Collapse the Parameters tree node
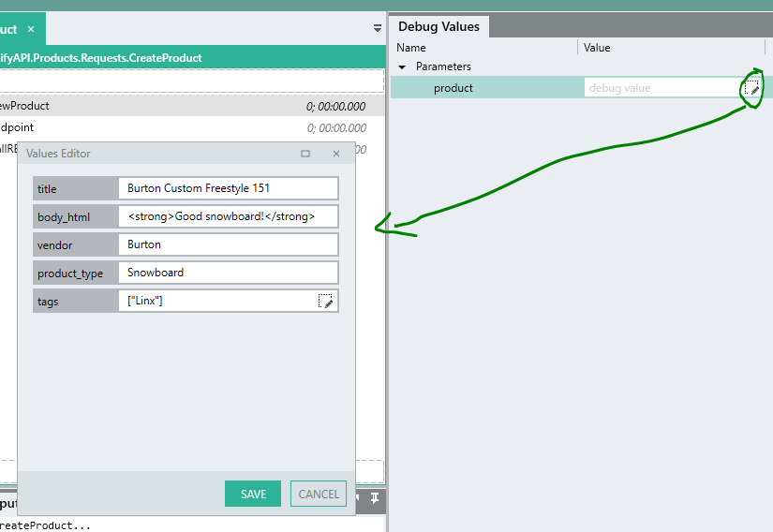 click(x=402, y=67)
